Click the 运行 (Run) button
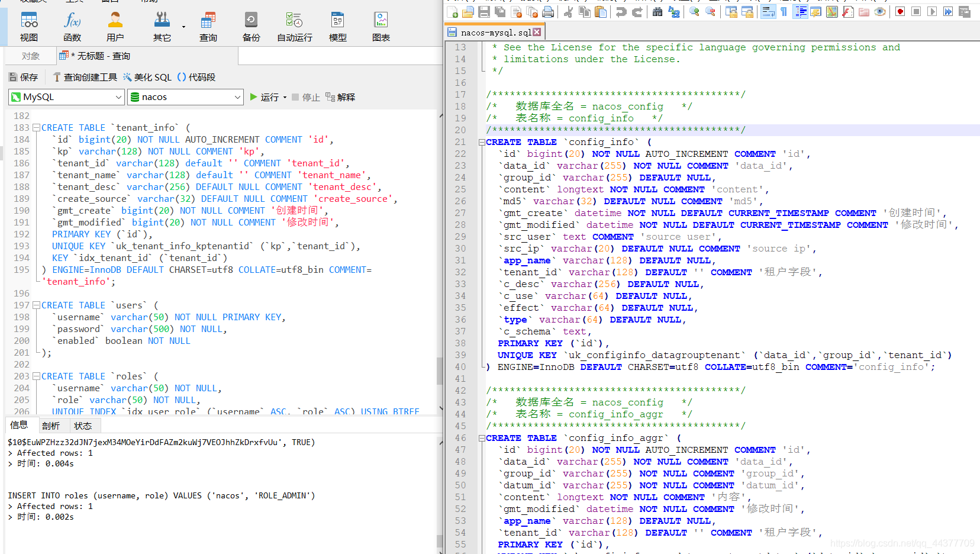980x554 pixels. (x=265, y=97)
